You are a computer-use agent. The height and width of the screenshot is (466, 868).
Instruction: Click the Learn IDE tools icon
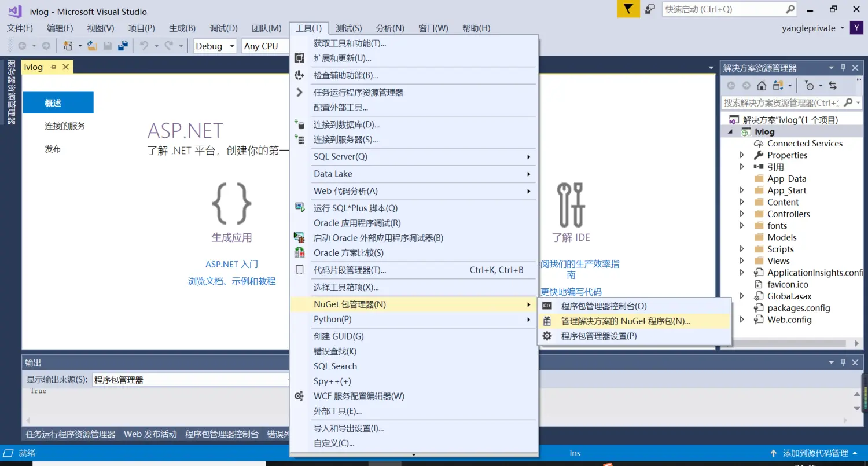pyautogui.click(x=571, y=204)
